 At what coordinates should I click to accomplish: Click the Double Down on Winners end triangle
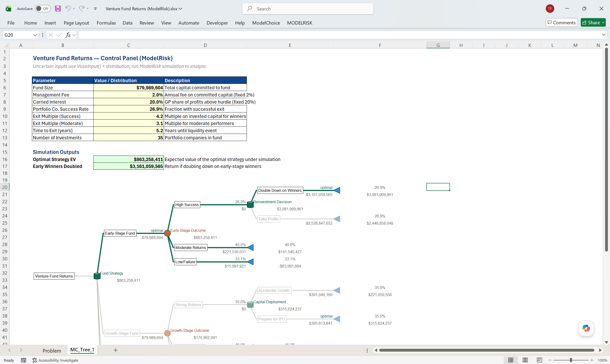point(337,190)
